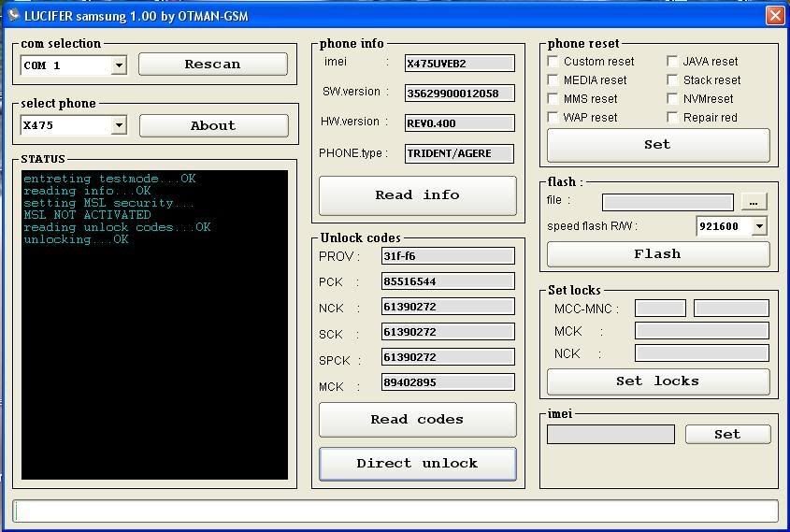
Task: Click the Set locks NCK field
Action: [702, 353]
